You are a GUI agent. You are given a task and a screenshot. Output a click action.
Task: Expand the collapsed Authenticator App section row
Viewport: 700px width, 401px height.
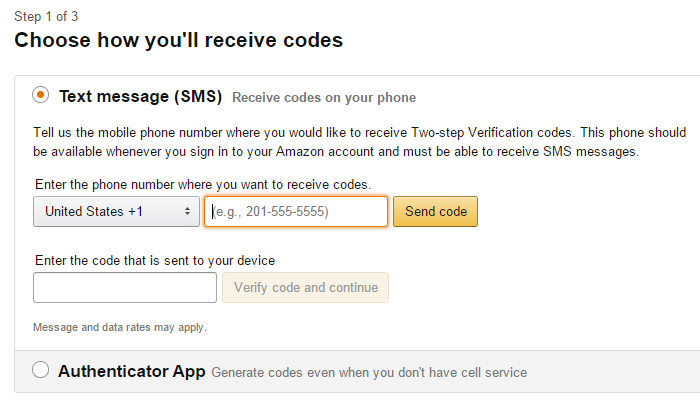point(357,372)
